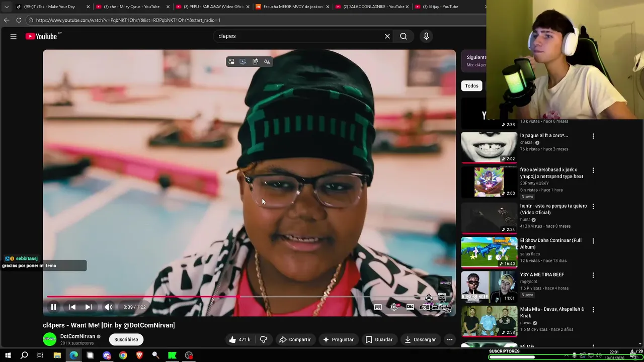Share the video via Compartir

click(295, 340)
